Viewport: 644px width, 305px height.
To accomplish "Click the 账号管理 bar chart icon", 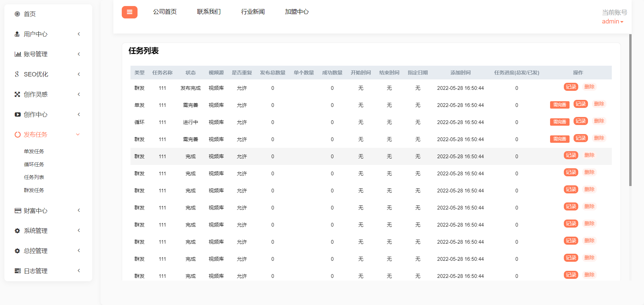I will click(x=18, y=54).
